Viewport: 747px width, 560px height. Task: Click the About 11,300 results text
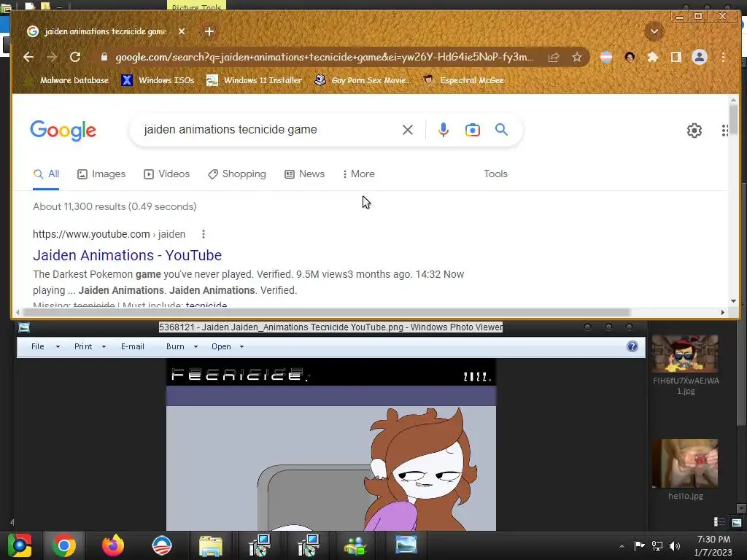(x=115, y=206)
